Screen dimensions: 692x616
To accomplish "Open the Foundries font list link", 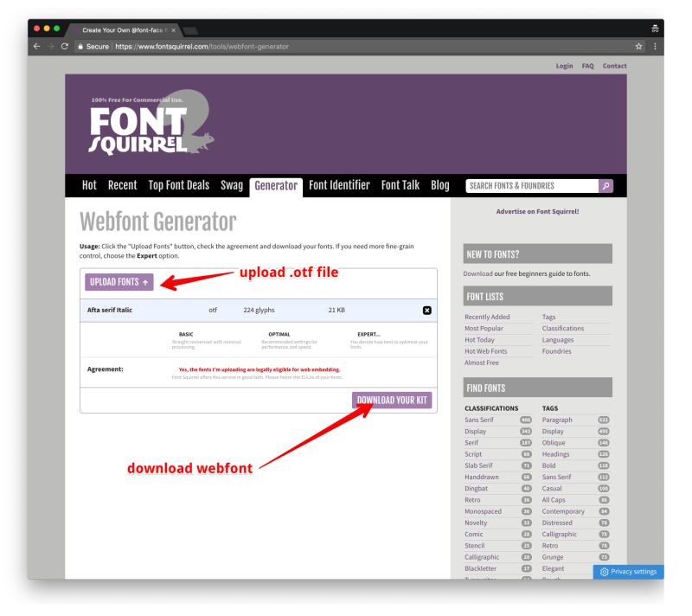I will [556, 351].
